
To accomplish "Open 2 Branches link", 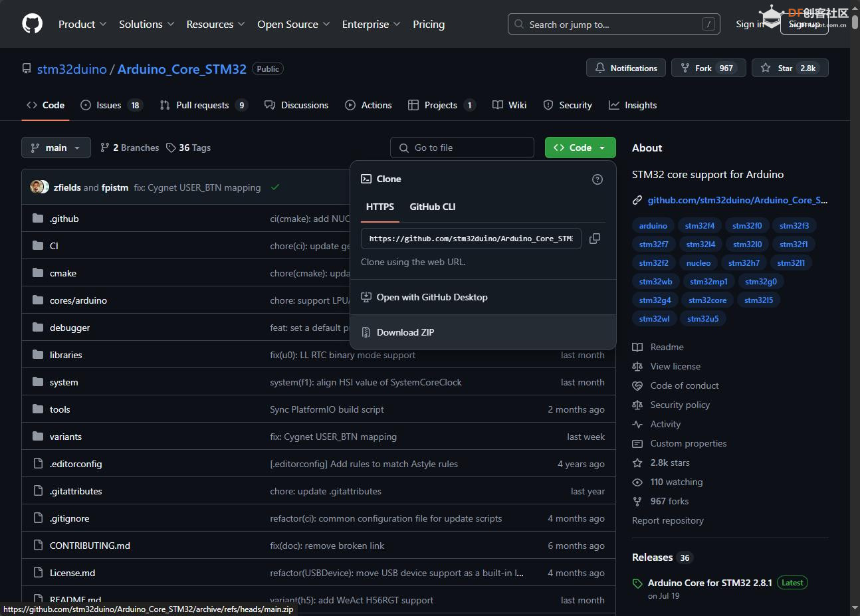I will pos(130,148).
